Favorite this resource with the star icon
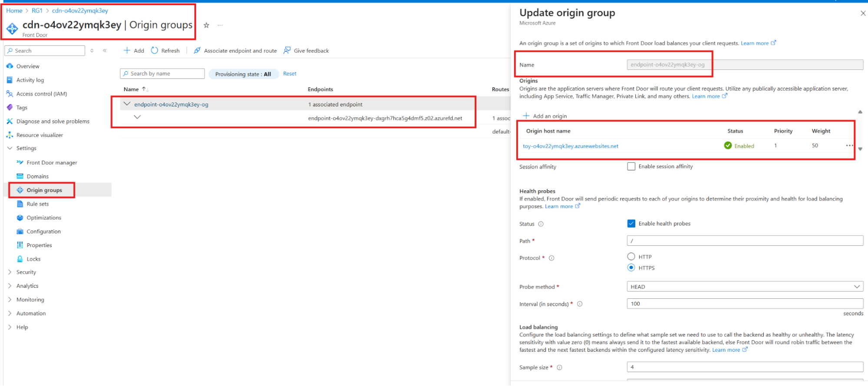Viewport: 868px width, 386px height. [x=206, y=25]
